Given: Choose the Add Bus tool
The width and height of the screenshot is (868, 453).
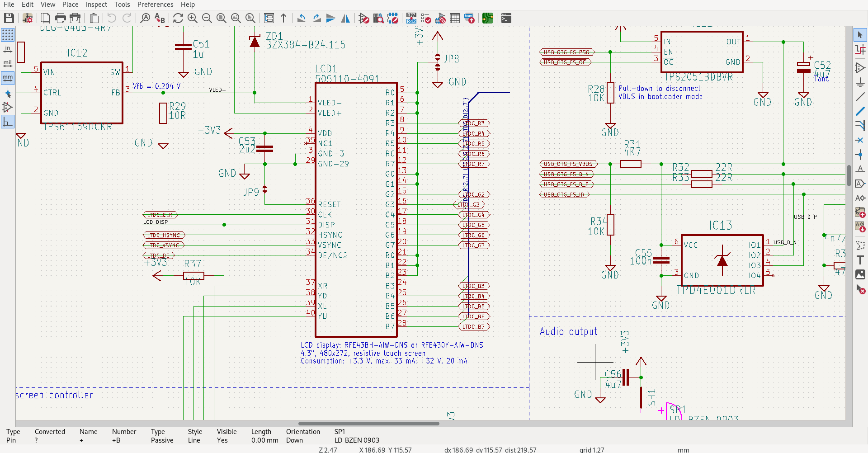Looking at the screenshot, I should [860, 111].
